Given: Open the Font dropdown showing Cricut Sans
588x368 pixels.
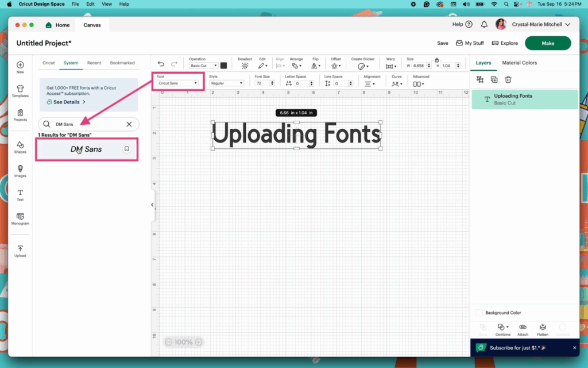Looking at the screenshot, I should coord(177,83).
